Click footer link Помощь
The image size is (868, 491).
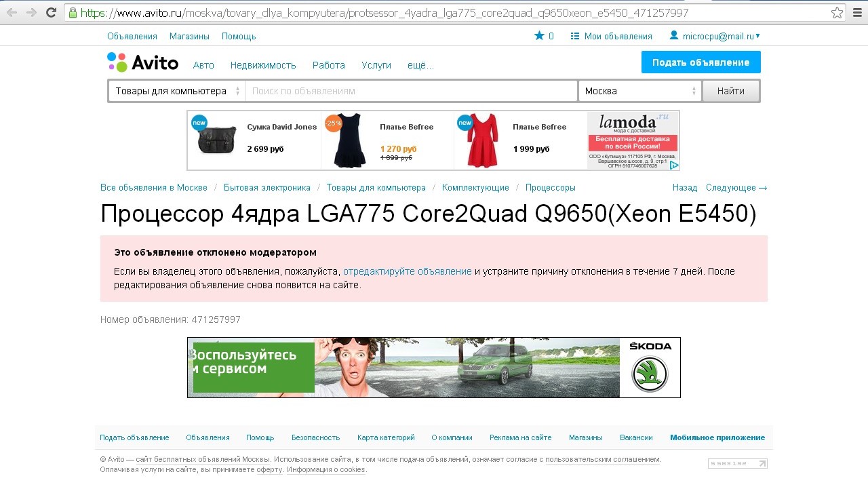click(260, 437)
